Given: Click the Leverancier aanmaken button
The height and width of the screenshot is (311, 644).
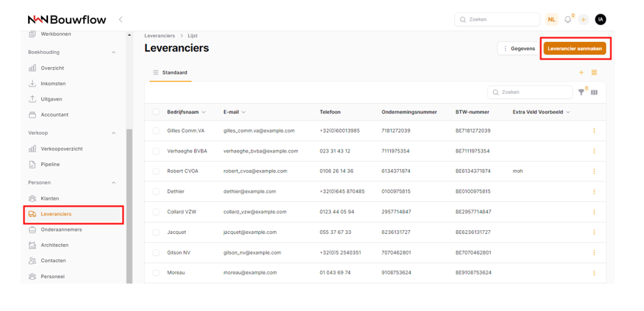Looking at the screenshot, I should (575, 49).
